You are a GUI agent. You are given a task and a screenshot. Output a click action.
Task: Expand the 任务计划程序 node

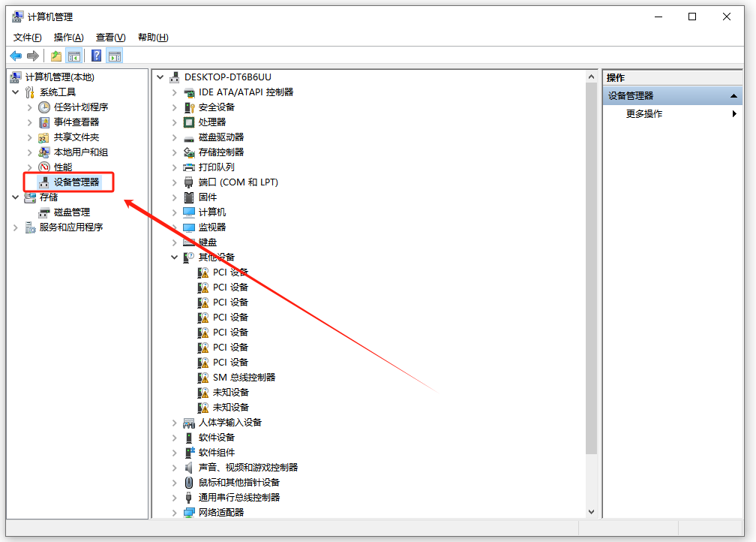click(30, 107)
